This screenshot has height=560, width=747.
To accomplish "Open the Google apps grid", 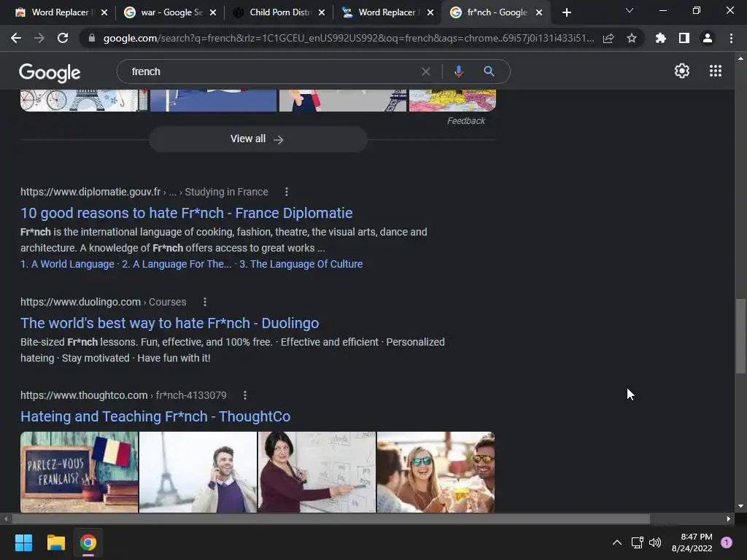I will click(x=716, y=71).
